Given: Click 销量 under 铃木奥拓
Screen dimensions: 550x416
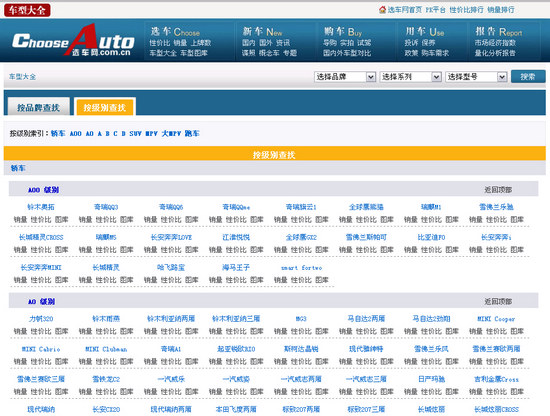Looking at the screenshot, I should coord(20,220).
